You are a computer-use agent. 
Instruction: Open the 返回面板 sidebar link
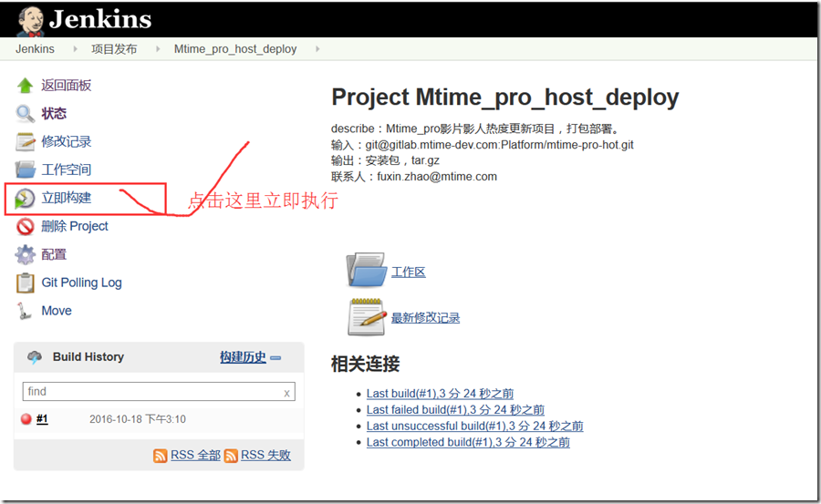point(67,86)
